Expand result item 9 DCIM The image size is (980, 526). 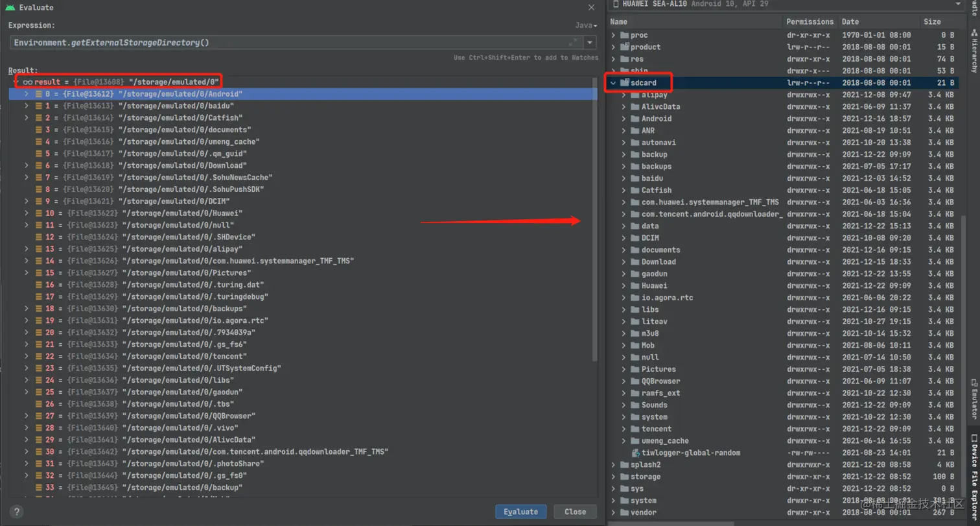pos(27,201)
